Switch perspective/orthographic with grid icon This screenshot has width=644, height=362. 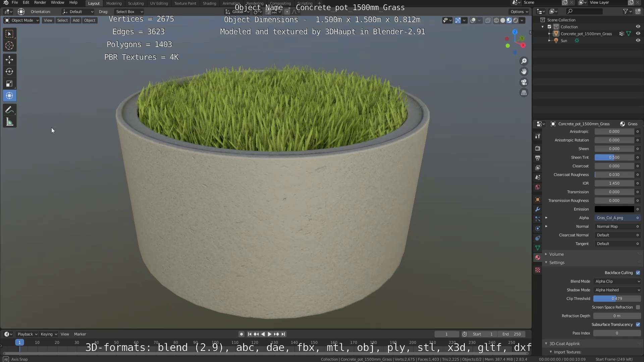tap(524, 93)
